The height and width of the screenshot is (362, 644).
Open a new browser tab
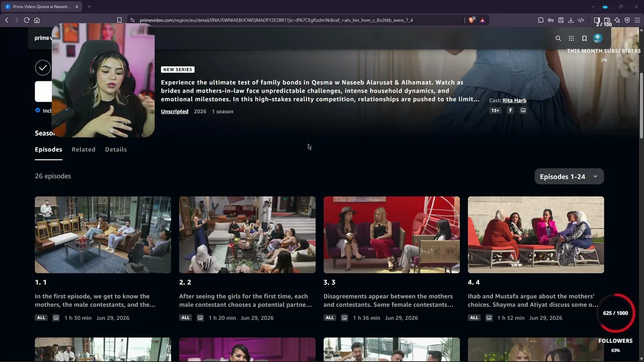point(89,7)
